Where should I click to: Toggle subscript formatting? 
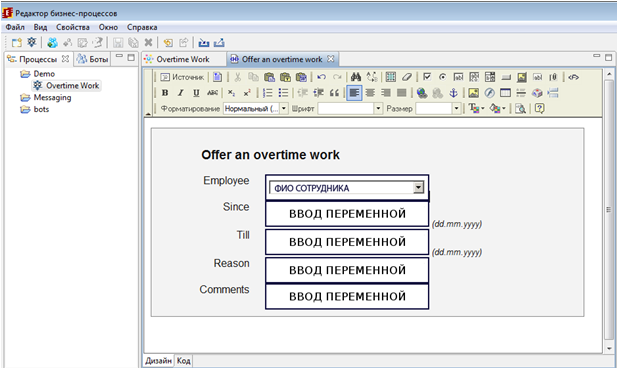pyautogui.click(x=231, y=93)
